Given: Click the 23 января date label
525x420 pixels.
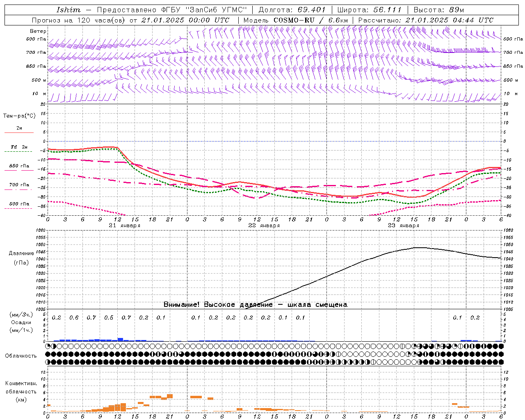Looking at the screenshot, I should pos(403,226).
